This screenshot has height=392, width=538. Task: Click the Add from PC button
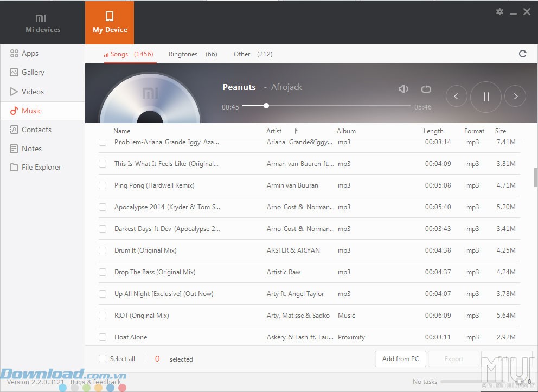pyautogui.click(x=400, y=359)
